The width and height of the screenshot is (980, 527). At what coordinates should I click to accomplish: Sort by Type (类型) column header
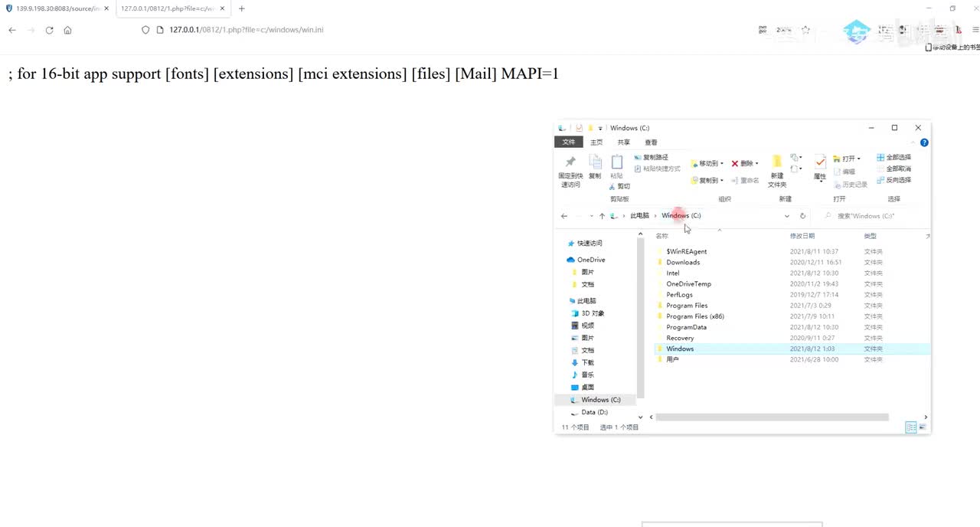pos(871,236)
